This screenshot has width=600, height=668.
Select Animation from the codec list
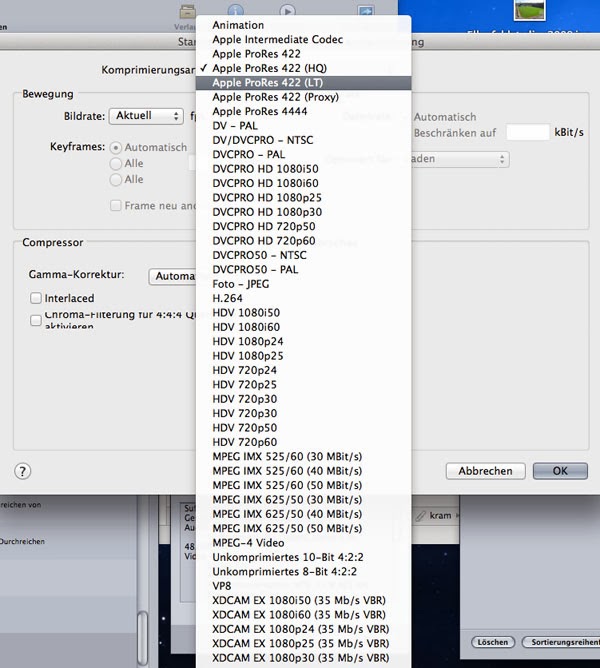(303, 25)
